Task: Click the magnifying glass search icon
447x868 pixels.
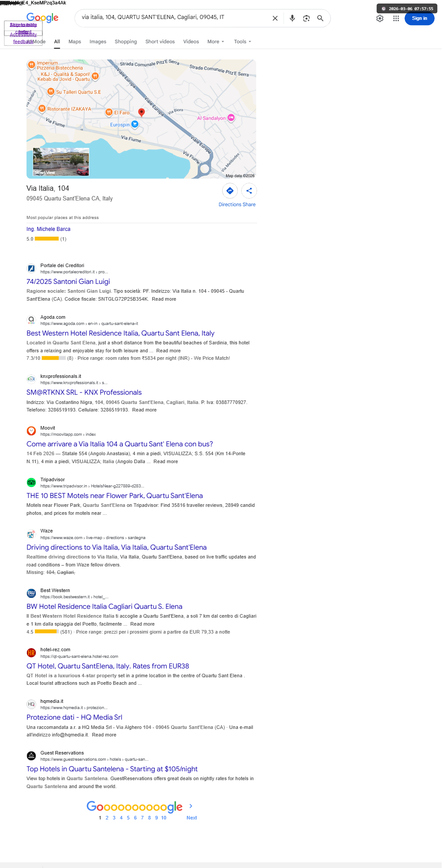Action: 320,18
